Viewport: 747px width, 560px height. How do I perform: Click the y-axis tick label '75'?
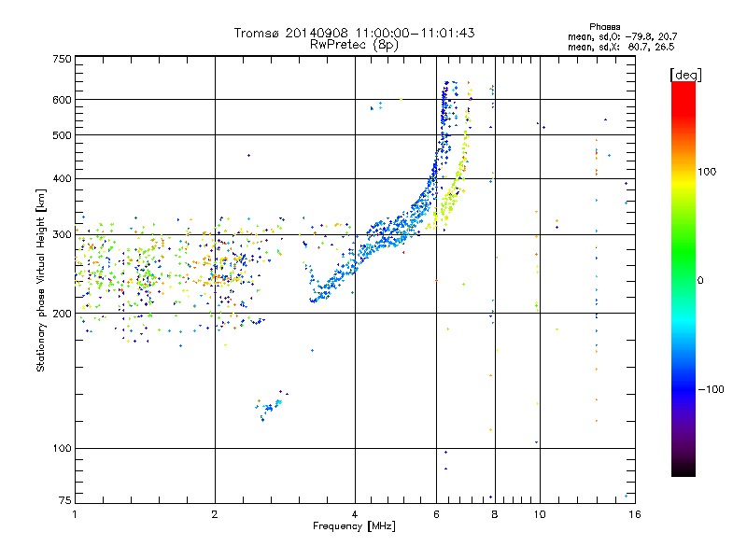65,500
